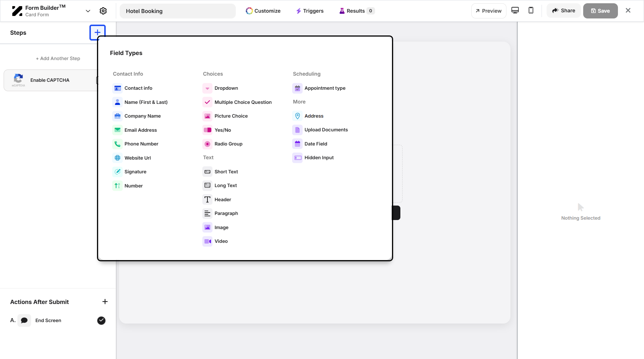This screenshot has width=644, height=359.
Task: Open the Results tab
Action: (x=357, y=11)
